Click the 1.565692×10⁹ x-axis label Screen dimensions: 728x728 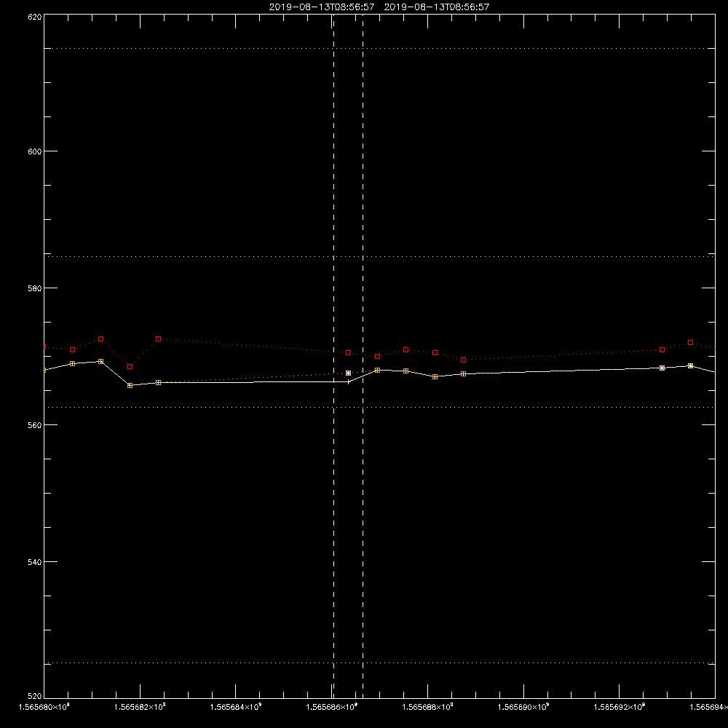click(x=620, y=707)
